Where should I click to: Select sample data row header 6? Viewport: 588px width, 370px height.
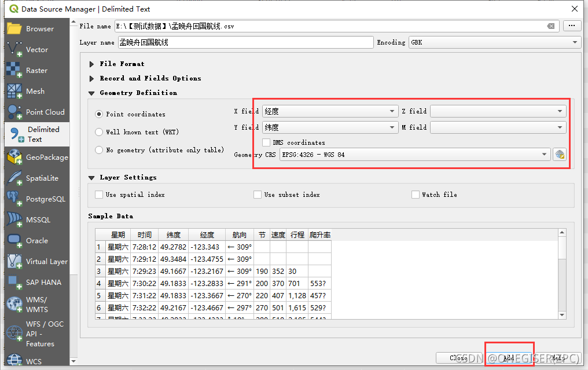pyautogui.click(x=99, y=308)
